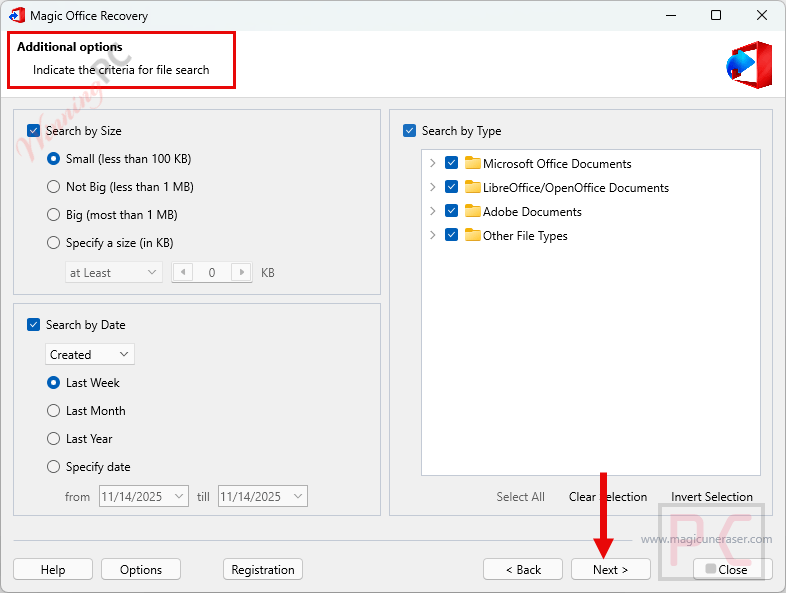Click the Microsoft Office Documents folder icon

pyautogui.click(x=472, y=163)
